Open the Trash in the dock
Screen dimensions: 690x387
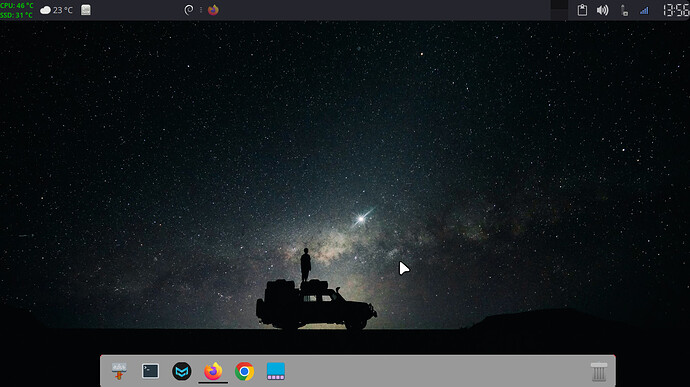click(x=599, y=372)
